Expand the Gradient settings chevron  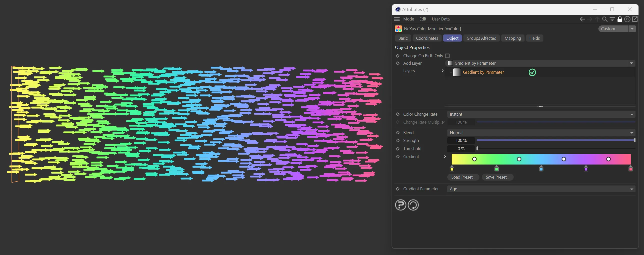pyautogui.click(x=445, y=156)
